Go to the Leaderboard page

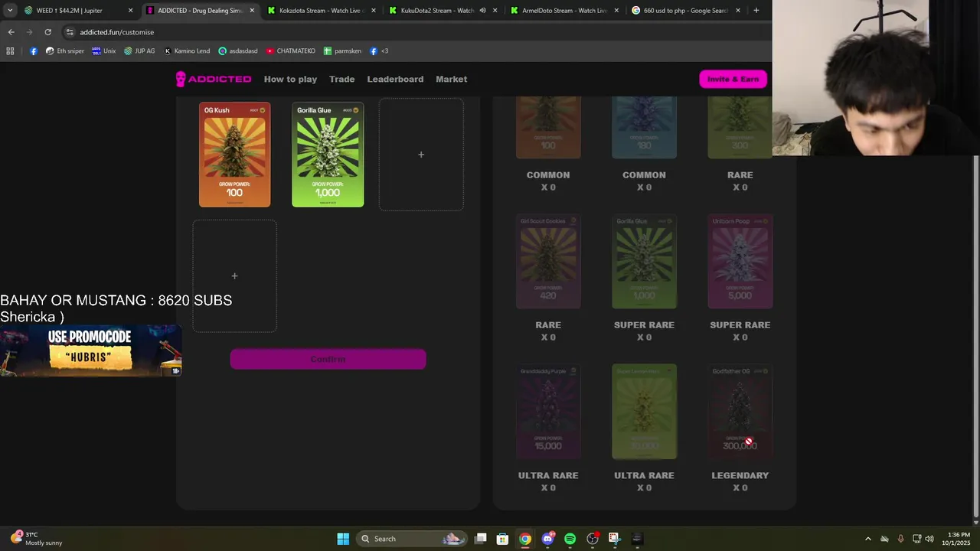[x=395, y=79]
